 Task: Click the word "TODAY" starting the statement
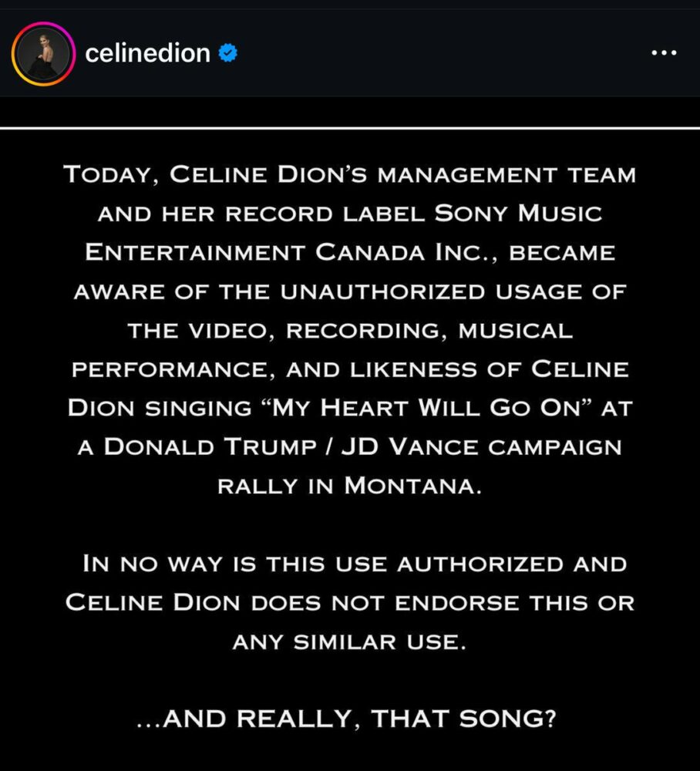(109, 174)
